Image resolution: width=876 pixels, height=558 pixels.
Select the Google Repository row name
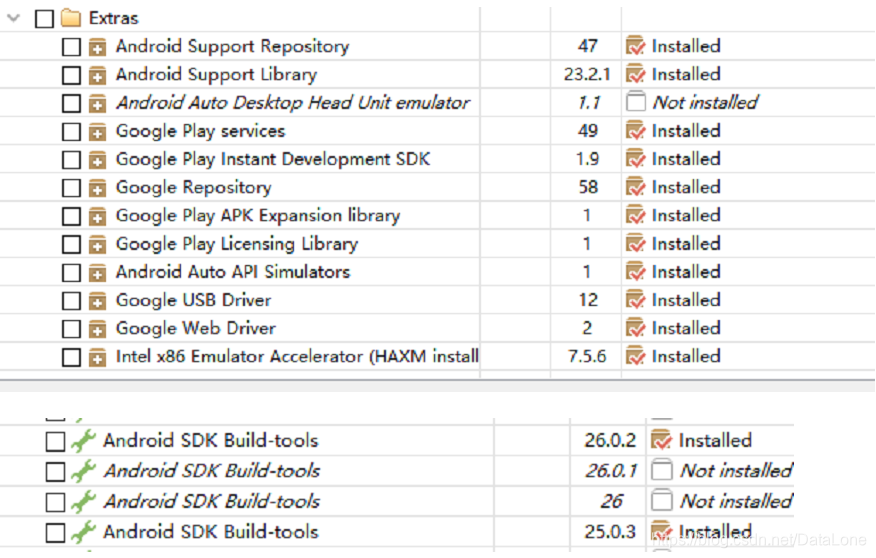(193, 188)
